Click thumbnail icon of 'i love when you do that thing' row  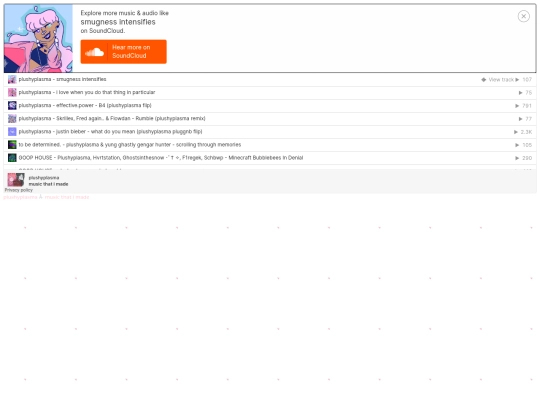pyautogui.click(x=12, y=93)
